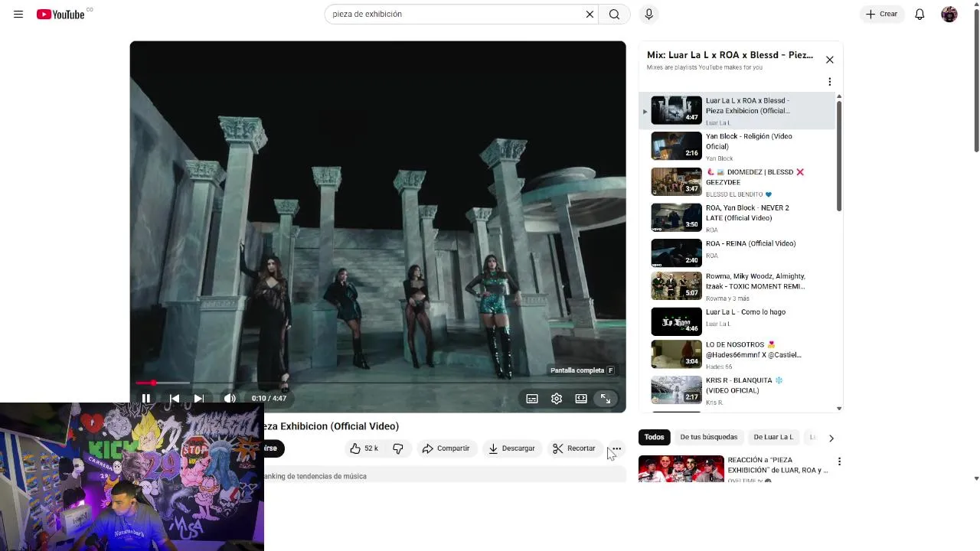Toggle theater mode in player
Image resolution: width=980 pixels, height=551 pixels.
point(581,399)
